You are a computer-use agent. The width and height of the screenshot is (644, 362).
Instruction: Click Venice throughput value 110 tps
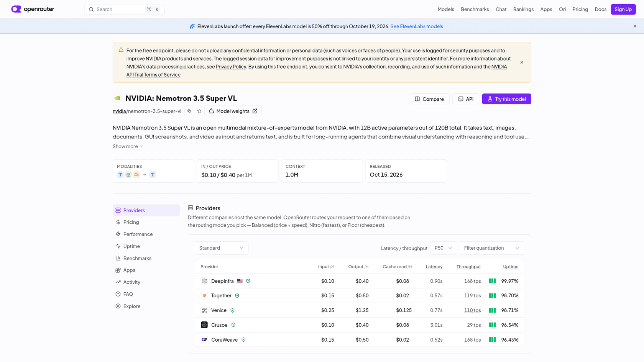(472, 310)
